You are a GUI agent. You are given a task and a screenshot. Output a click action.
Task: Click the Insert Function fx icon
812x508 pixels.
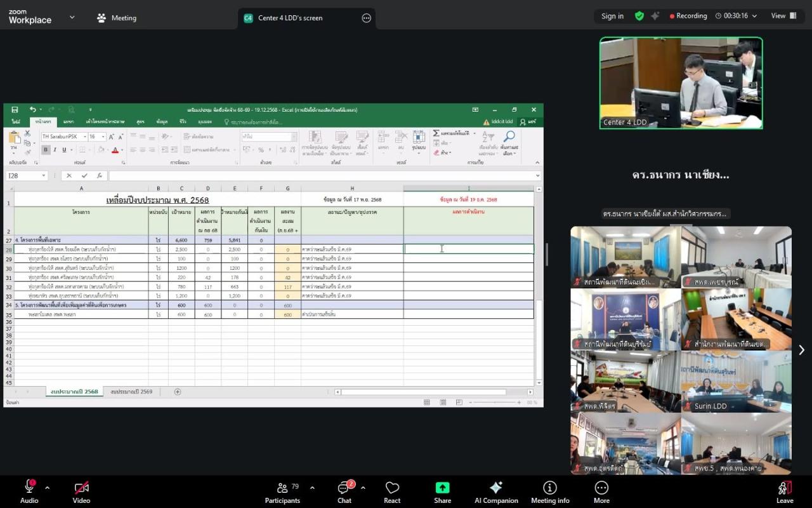99,176
